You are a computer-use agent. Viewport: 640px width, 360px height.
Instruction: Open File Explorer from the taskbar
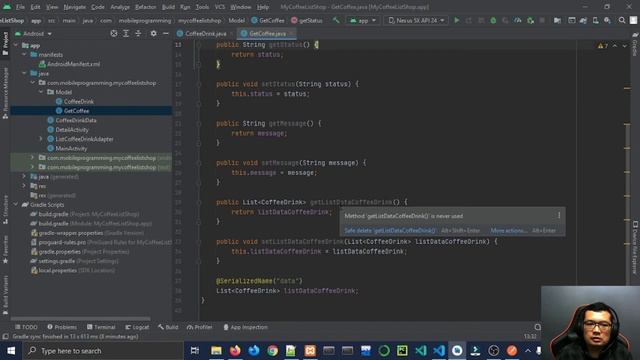coord(216,351)
